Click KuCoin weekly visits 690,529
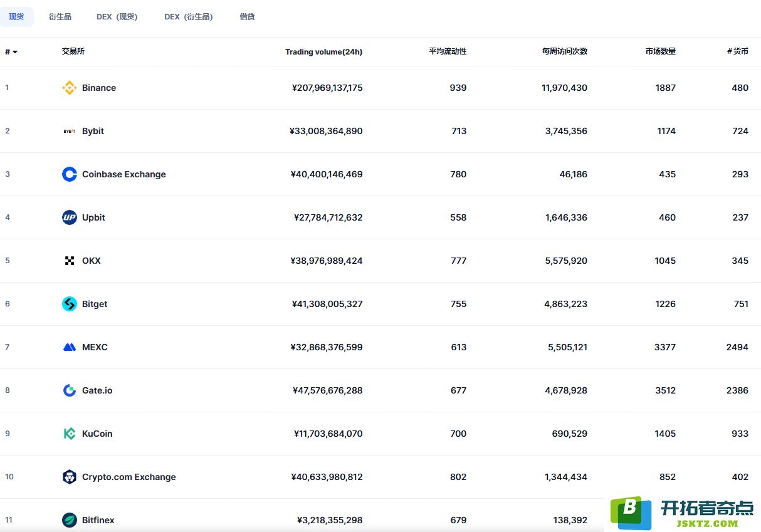The image size is (761, 532). point(570,434)
